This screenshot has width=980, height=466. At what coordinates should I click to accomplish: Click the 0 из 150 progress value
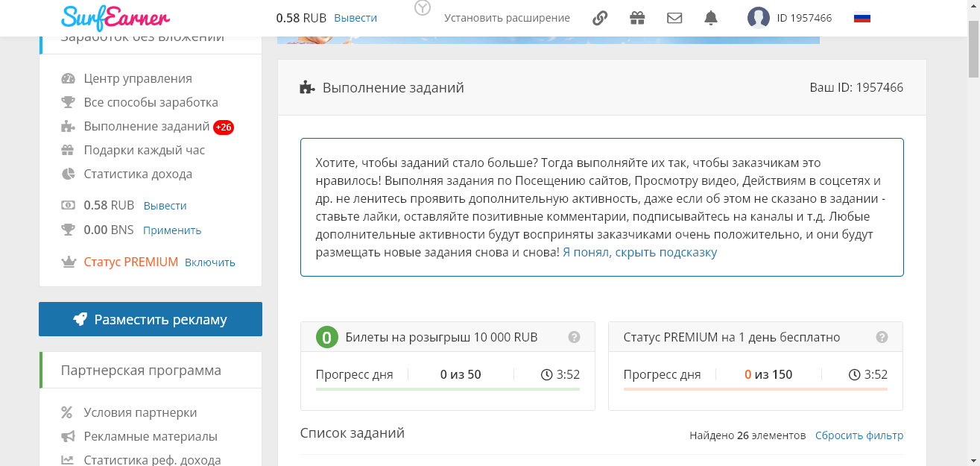pyautogui.click(x=768, y=374)
